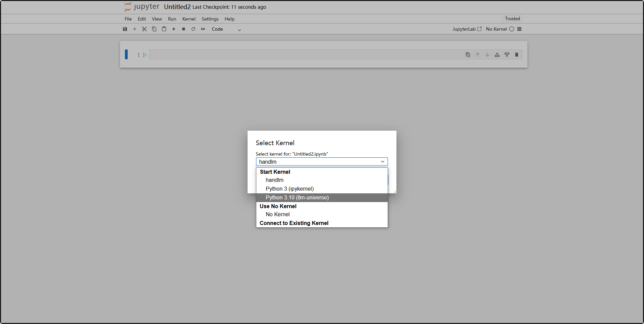644x324 pixels.
Task: Click the Trusted notebook button
Action: [512, 19]
